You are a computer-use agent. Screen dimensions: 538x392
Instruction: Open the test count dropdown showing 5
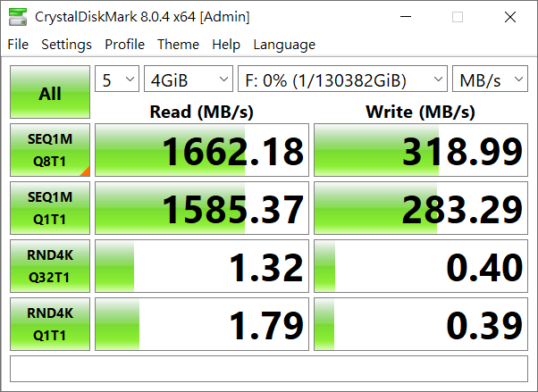(x=117, y=79)
